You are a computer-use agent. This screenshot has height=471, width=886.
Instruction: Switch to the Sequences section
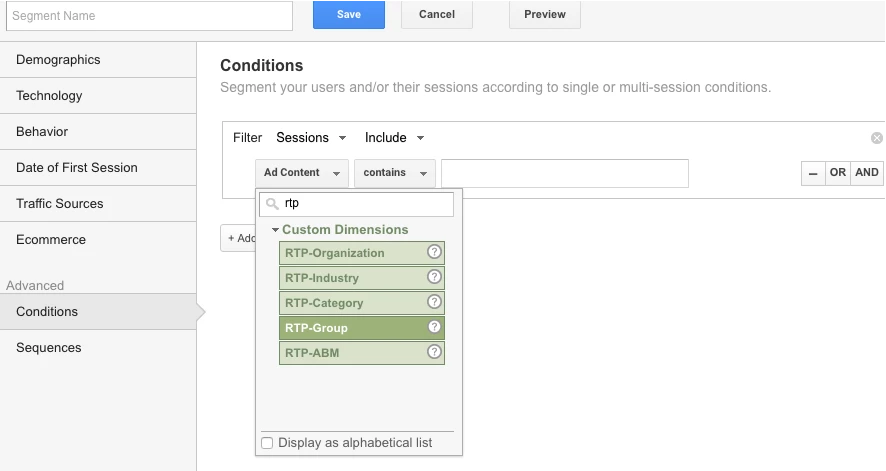(49, 348)
